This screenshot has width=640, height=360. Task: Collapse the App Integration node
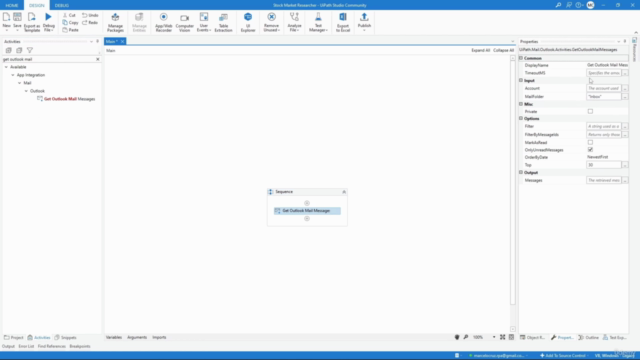pyautogui.click(x=13, y=75)
